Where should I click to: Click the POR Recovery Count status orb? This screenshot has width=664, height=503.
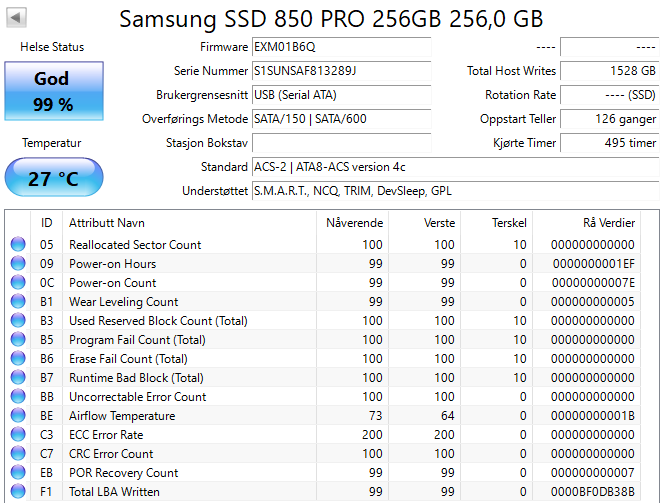18,473
